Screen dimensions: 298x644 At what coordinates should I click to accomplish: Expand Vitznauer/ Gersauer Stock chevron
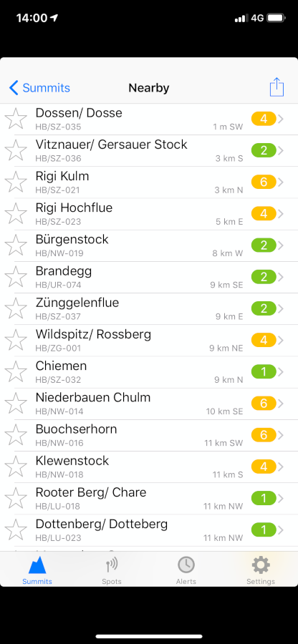(281, 151)
